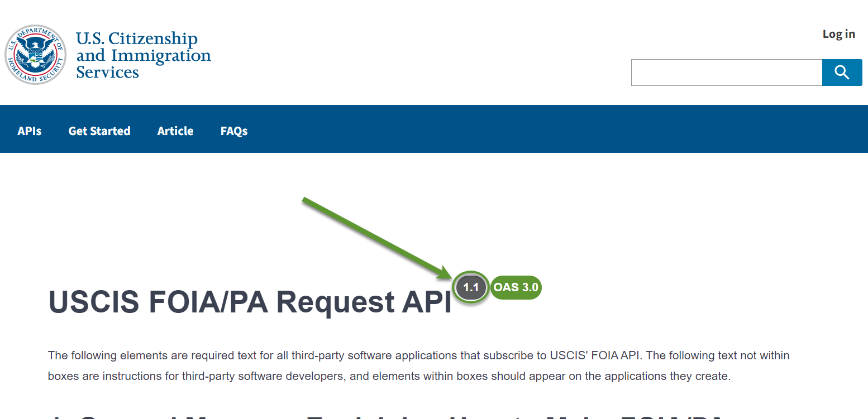The height and width of the screenshot is (419, 868).
Task: Open the Log in link
Action: (838, 34)
